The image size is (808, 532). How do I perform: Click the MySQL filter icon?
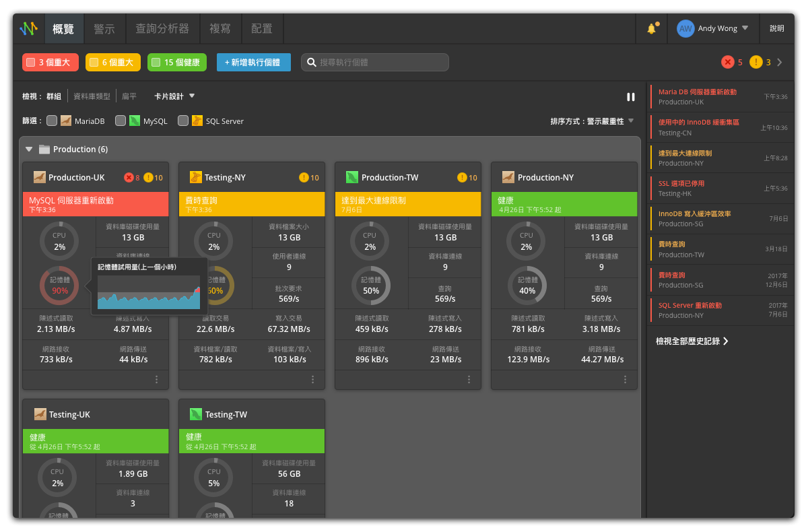click(x=135, y=121)
